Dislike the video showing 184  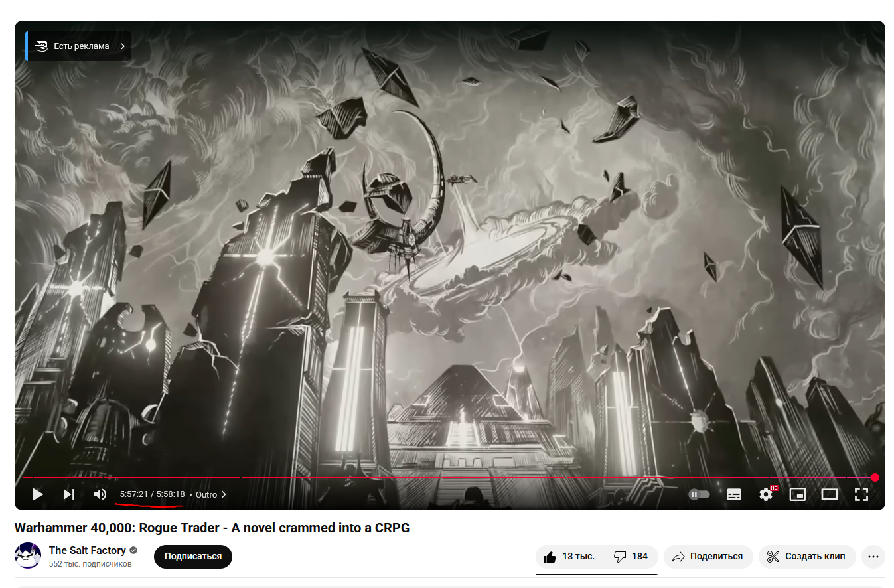tap(631, 556)
